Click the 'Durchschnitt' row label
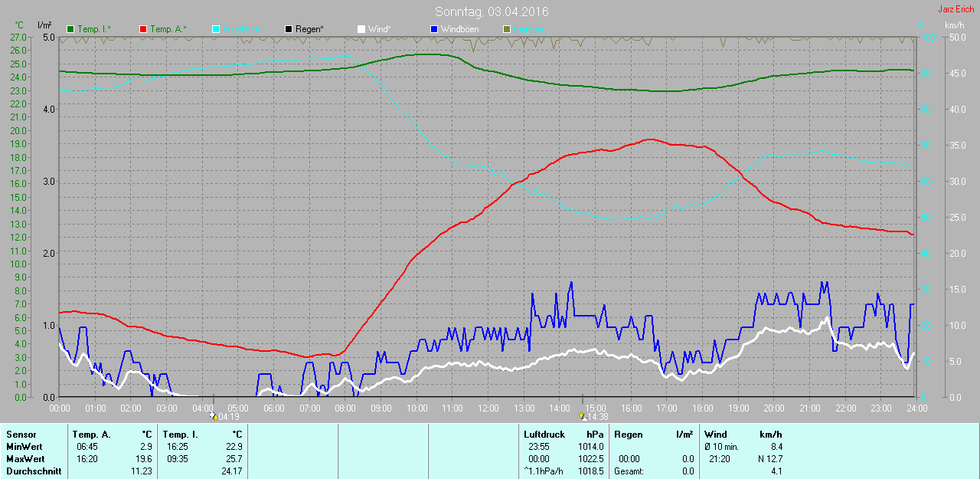Screen dimensions: 980x479 tap(34, 471)
